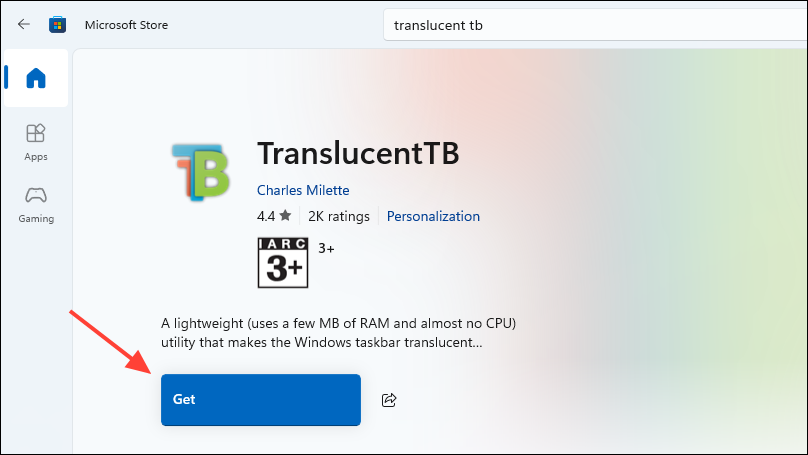Click the 4.4 rating number
The image size is (808, 455).
click(x=266, y=216)
